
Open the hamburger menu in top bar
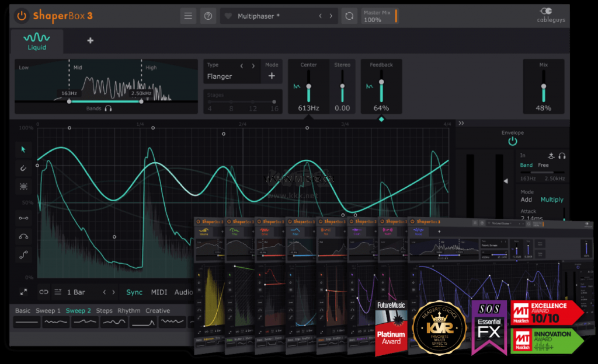pos(188,16)
